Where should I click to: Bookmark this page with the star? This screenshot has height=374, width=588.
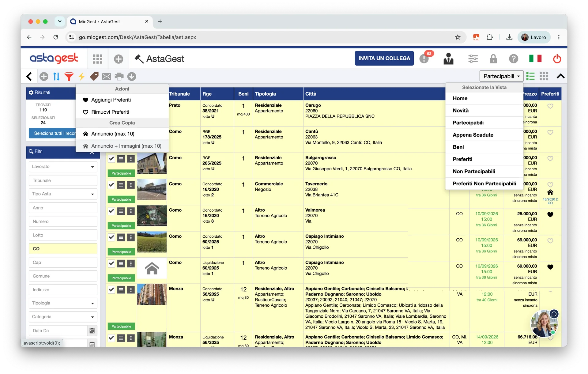tap(458, 37)
